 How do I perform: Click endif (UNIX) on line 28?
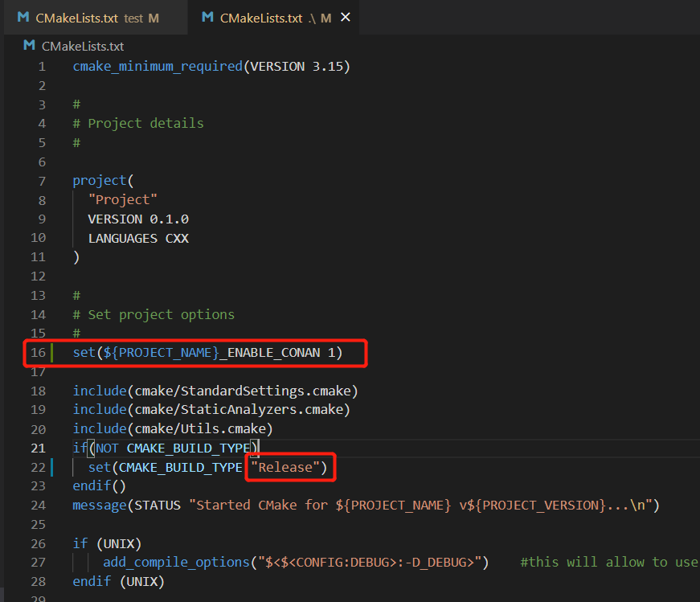[119, 581]
